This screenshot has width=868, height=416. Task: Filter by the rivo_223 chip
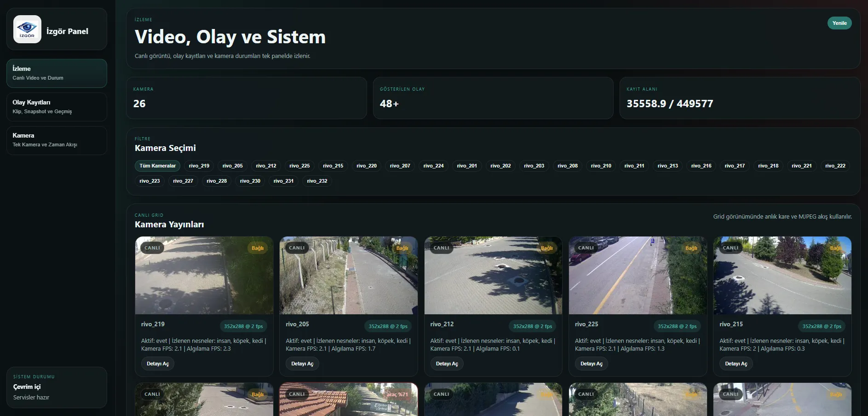point(150,181)
